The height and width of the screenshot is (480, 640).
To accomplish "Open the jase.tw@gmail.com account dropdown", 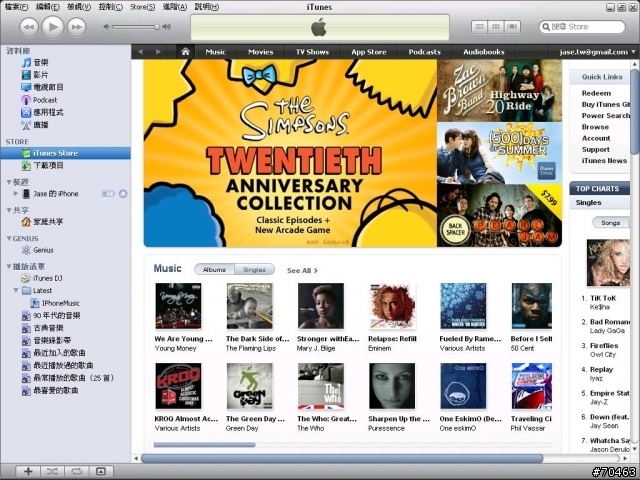I will coord(597,52).
